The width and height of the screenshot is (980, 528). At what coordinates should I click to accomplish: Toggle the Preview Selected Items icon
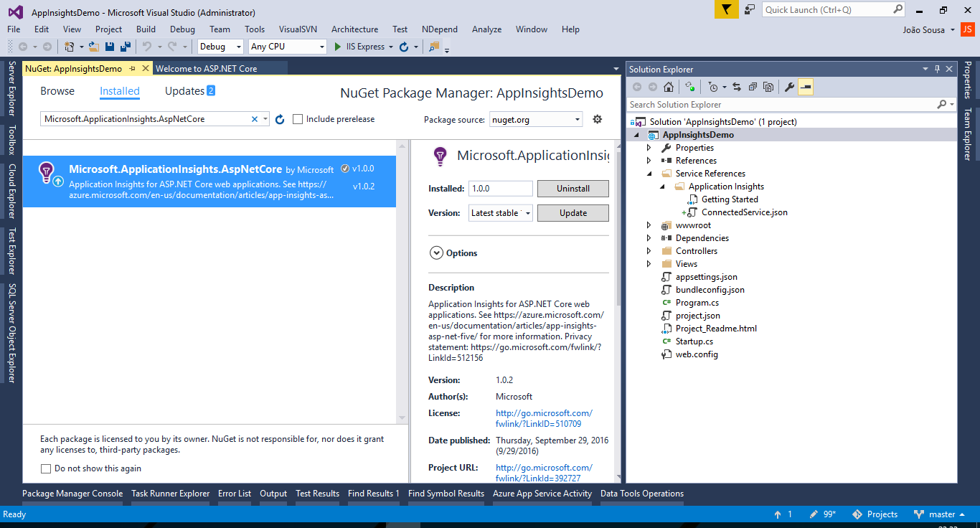point(805,87)
